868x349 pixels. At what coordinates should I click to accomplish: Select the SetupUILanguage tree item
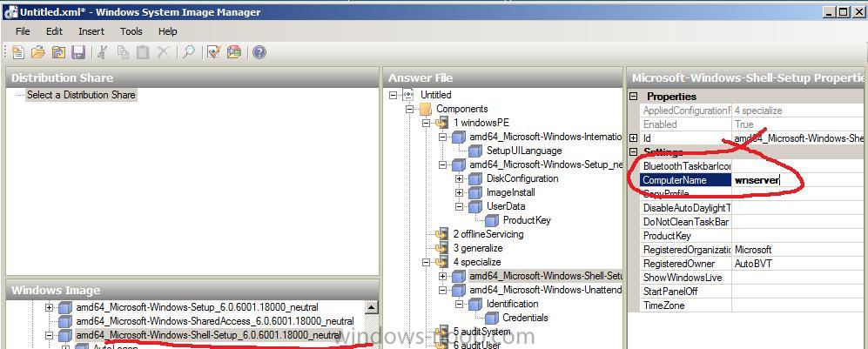coord(524,151)
